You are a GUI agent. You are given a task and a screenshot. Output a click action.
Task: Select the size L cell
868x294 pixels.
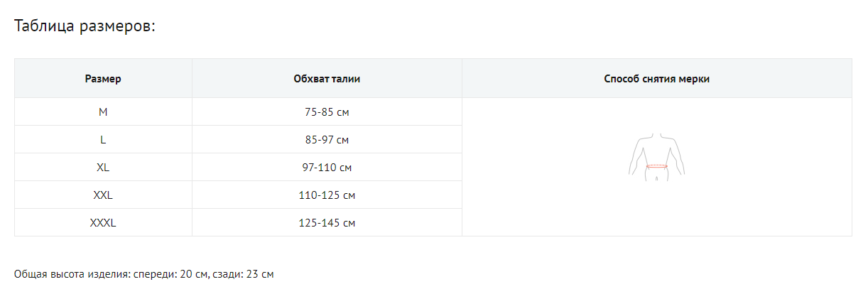point(103,140)
